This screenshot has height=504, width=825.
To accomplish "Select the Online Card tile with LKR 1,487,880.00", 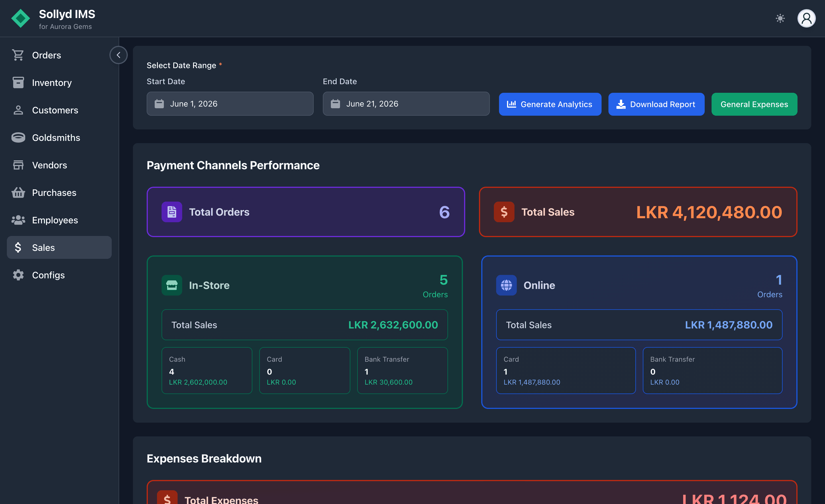I will [x=566, y=371].
